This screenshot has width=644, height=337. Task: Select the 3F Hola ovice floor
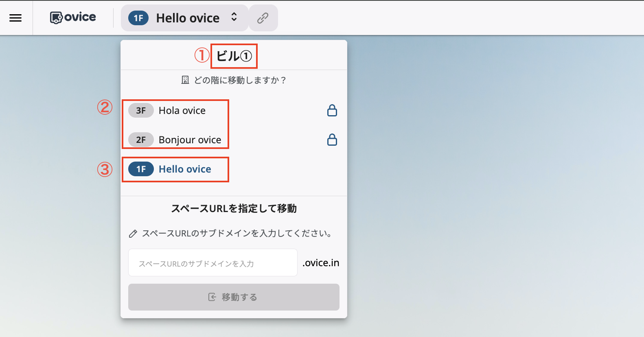(234, 110)
